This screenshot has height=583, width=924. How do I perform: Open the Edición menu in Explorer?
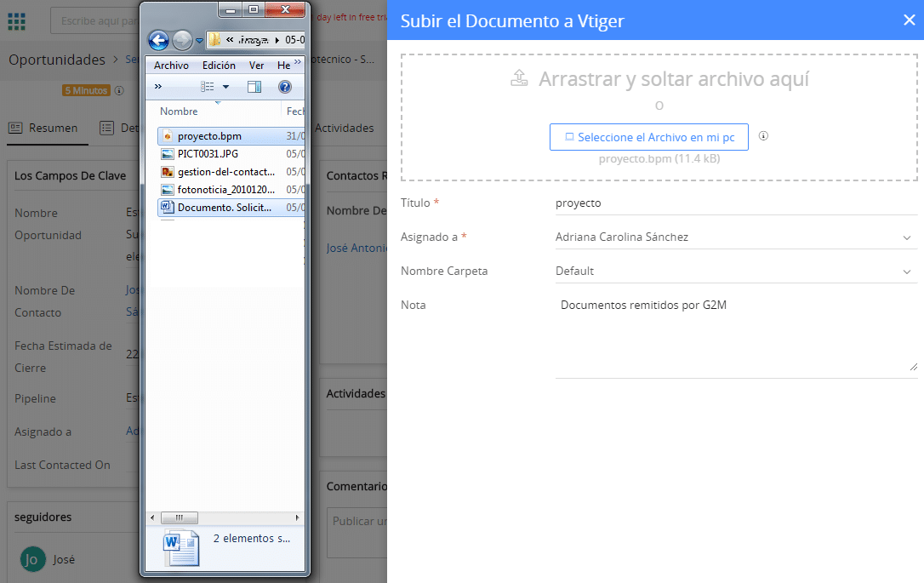coord(219,66)
